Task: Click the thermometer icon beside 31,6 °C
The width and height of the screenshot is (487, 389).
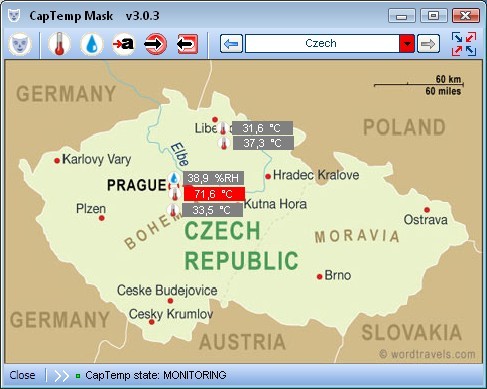Action: coord(223,128)
